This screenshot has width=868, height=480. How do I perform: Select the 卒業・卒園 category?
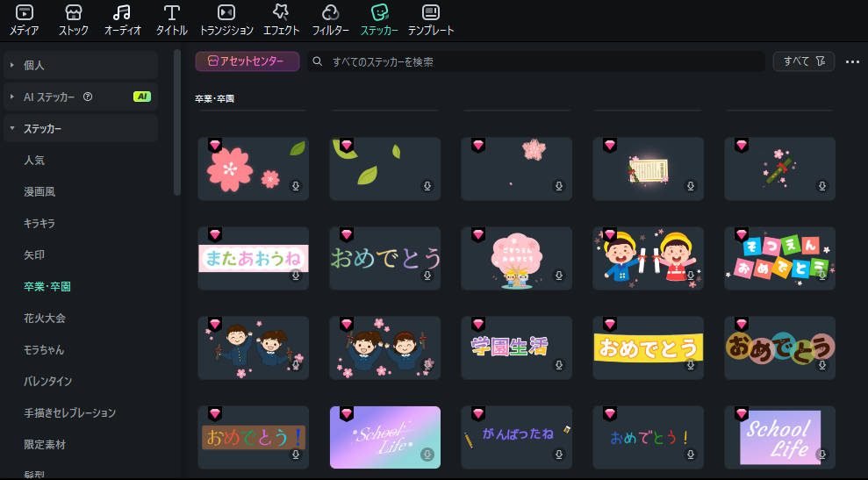point(47,287)
